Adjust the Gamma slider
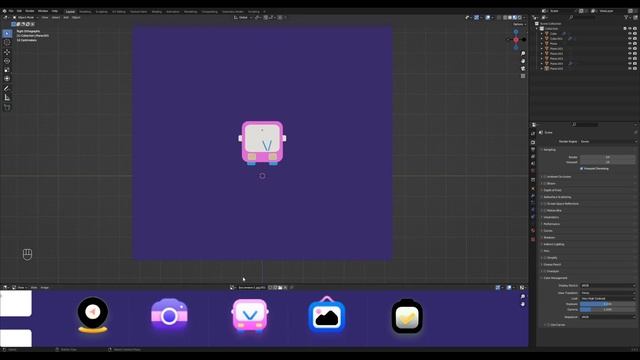The height and width of the screenshot is (360, 640). (608, 310)
